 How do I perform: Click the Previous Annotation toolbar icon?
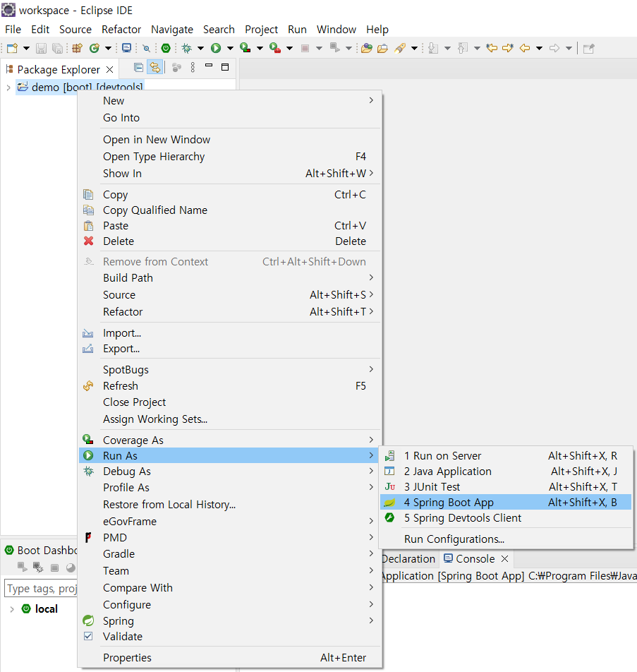click(x=463, y=48)
